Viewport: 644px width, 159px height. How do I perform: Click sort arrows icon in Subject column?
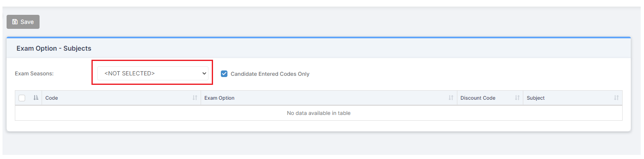[x=616, y=98]
